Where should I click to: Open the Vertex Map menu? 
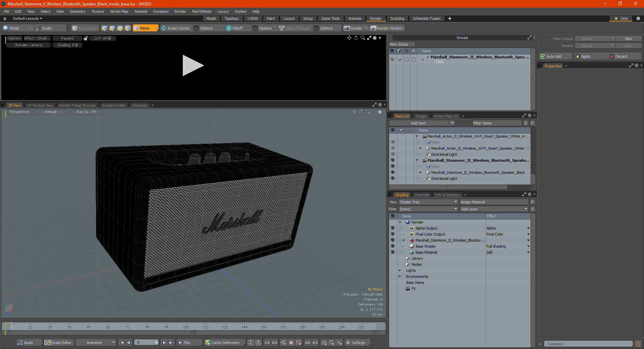point(119,11)
